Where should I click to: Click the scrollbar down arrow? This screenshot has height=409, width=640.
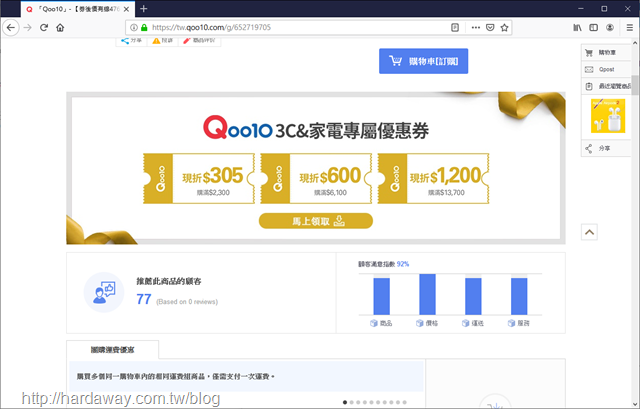(635, 405)
